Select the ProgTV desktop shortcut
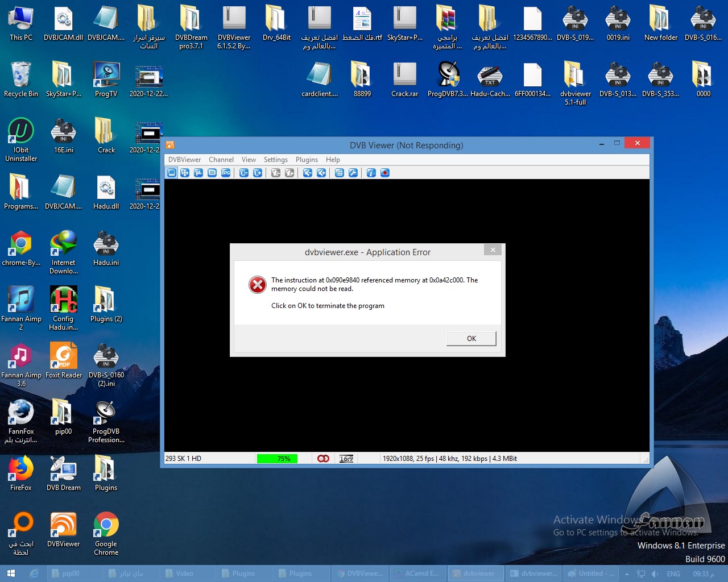The image size is (728, 582). coord(106,80)
